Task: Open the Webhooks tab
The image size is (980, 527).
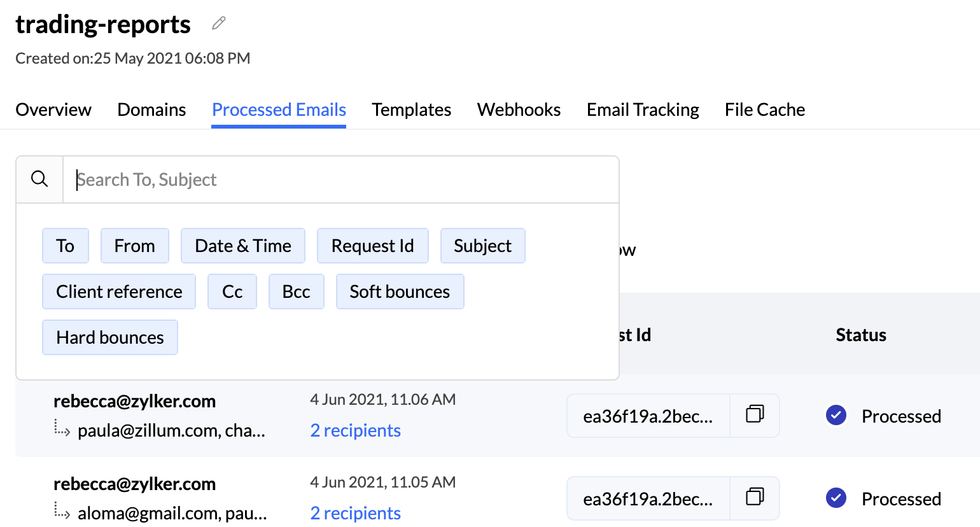Action: [x=519, y=109]
